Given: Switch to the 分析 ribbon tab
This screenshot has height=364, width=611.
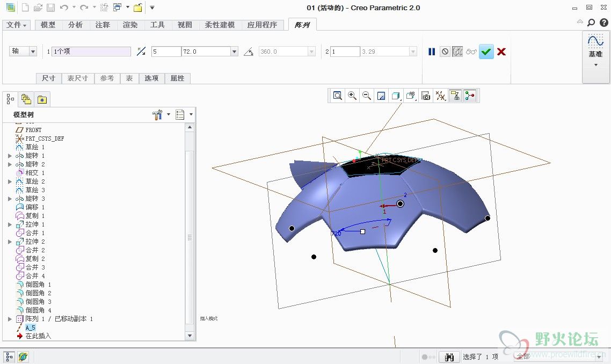Looking at the screenshot, I should pyautogui.click(x=75, y=25).
